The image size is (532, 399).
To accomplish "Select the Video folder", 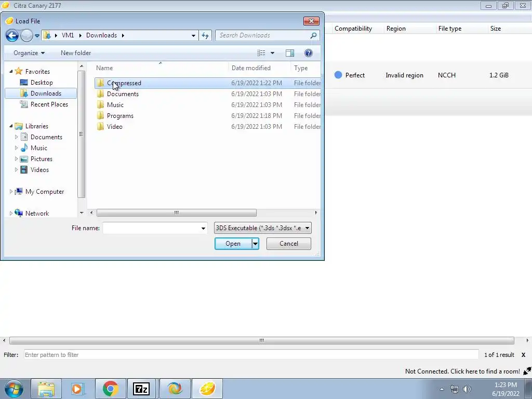I will [207, 127].
